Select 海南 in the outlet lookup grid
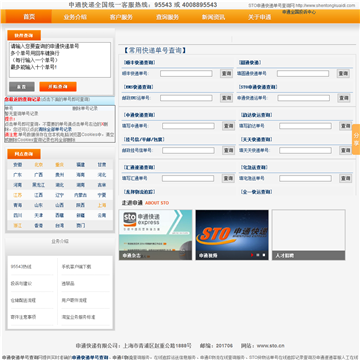360x360 pixels. (81, 175)
